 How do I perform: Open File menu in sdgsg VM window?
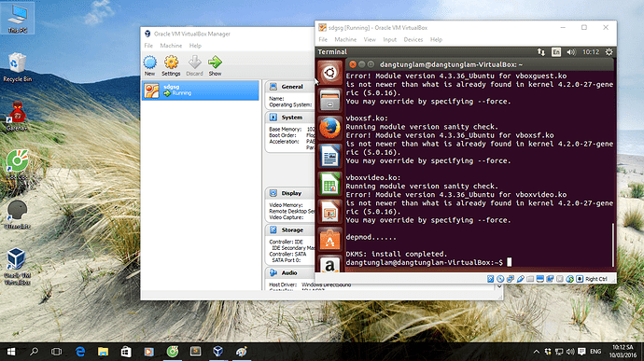323,40
